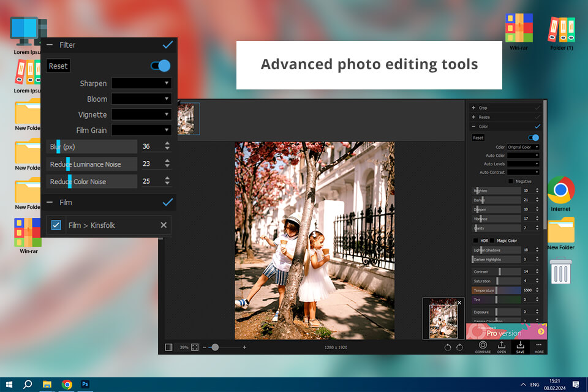Toggle the Filter on/off switch

(x=161, y=66)
